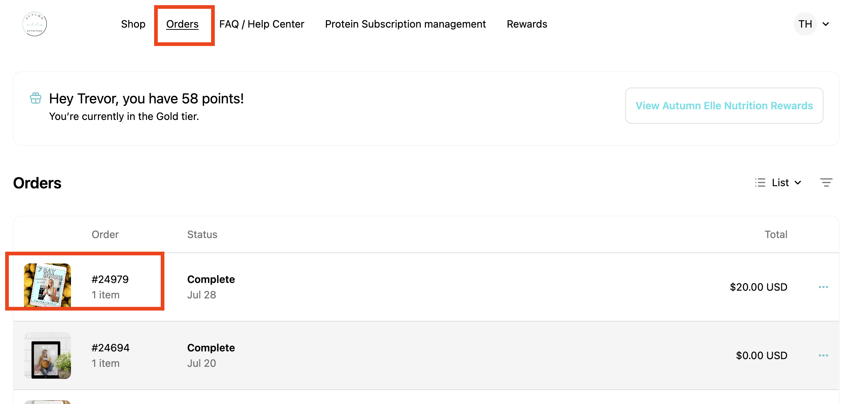
Task: Click the Autumn Elle Nutrition logo
Action: tap(35, 24)
